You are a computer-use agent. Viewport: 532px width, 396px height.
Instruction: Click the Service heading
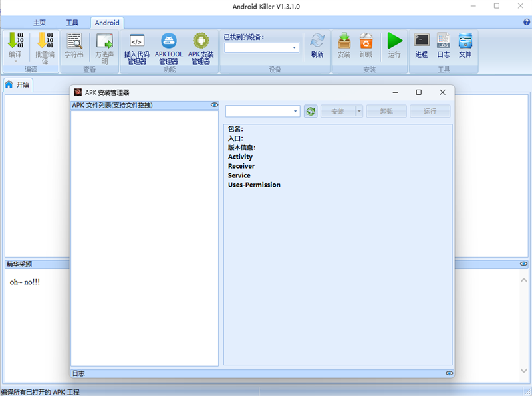[x=239, y=175]
